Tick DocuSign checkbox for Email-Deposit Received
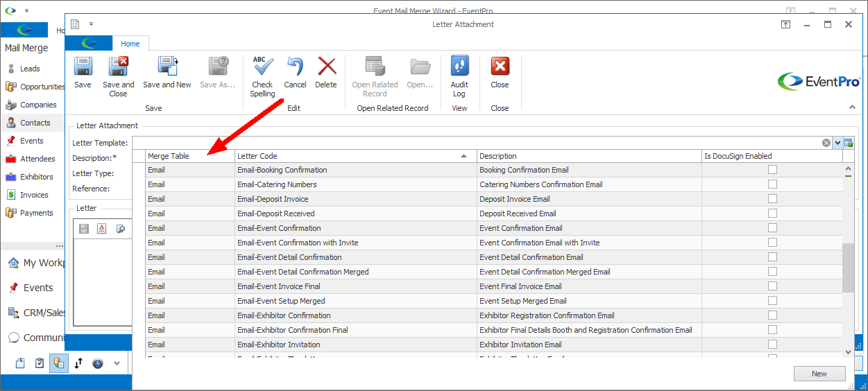This screenshot has height=391, width=868. pos(772,214)
